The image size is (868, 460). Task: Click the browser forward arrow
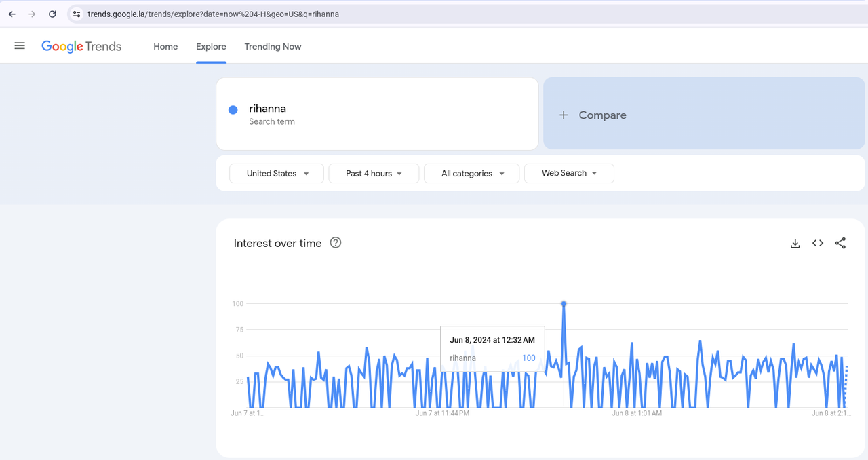[x=32, y=14]
